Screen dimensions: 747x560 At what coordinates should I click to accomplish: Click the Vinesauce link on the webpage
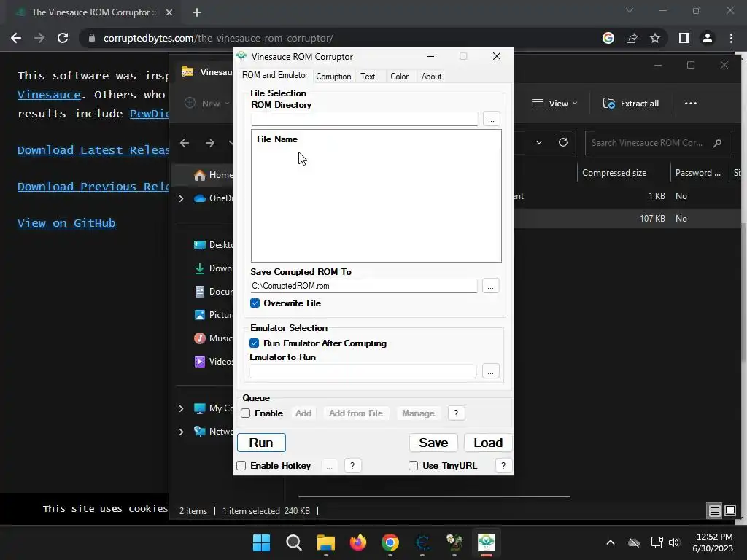coord(49,95)
